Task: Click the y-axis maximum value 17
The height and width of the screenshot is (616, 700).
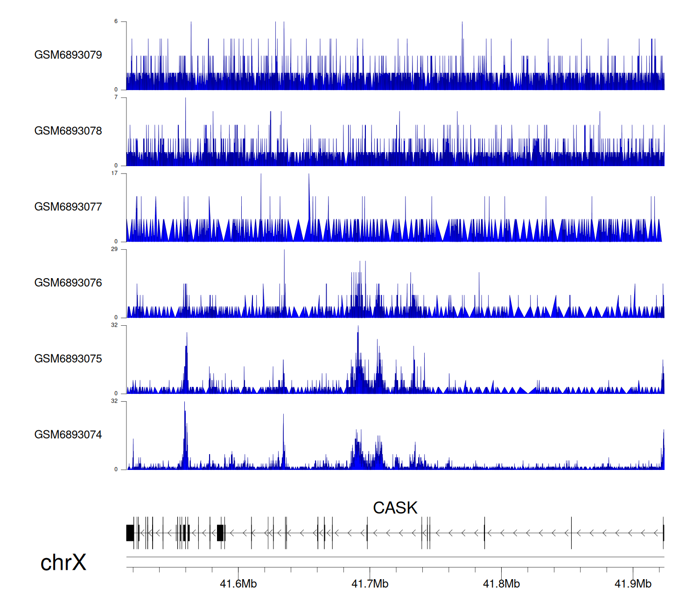Action: 114,173
